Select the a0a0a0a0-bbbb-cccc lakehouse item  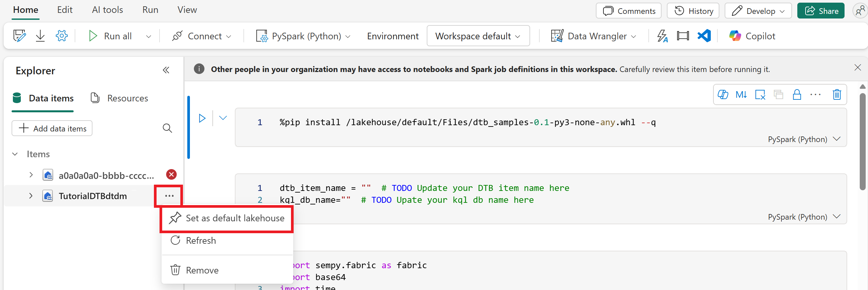click(106, 175)
